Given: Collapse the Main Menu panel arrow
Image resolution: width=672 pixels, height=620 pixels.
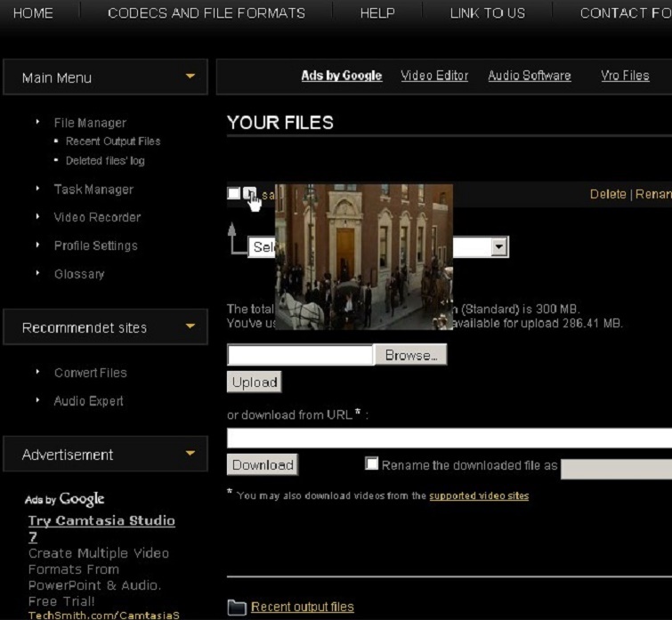Looking at the screenshot, I should tap(190, 76).
